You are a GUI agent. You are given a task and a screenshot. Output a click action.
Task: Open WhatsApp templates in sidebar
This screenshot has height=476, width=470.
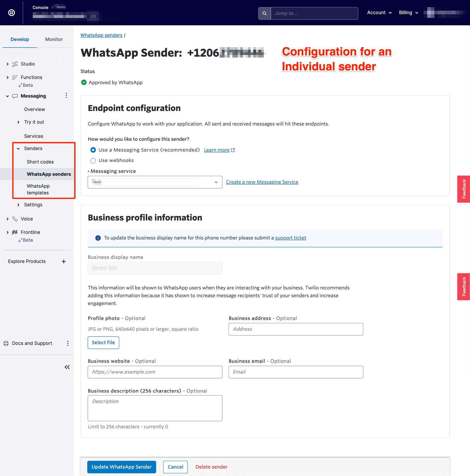click(38, 189)
